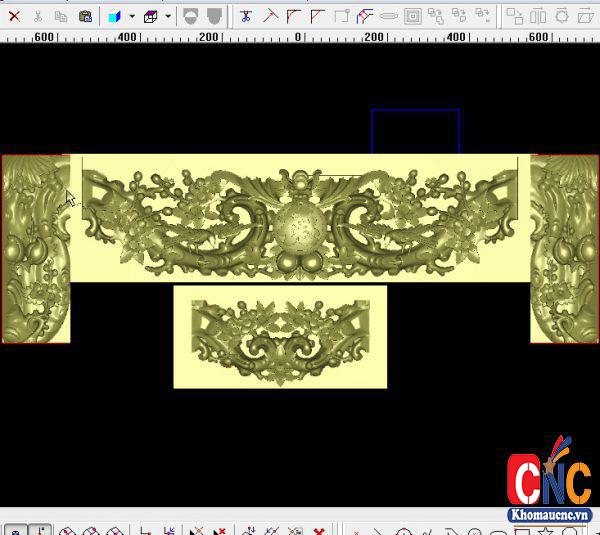The height and width of the screenshot is (535, 600).
Task: Select the shear parallelogram icon
Action: coord(585,16)
